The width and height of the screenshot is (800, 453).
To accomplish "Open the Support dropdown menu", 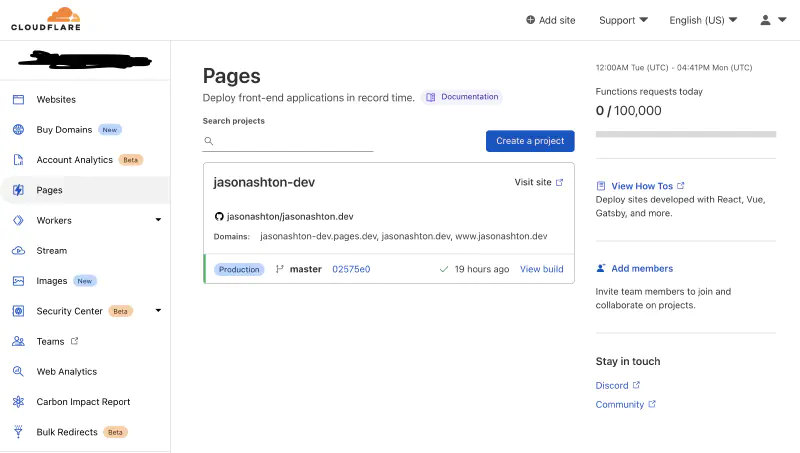I will click(x=623, y=20).
